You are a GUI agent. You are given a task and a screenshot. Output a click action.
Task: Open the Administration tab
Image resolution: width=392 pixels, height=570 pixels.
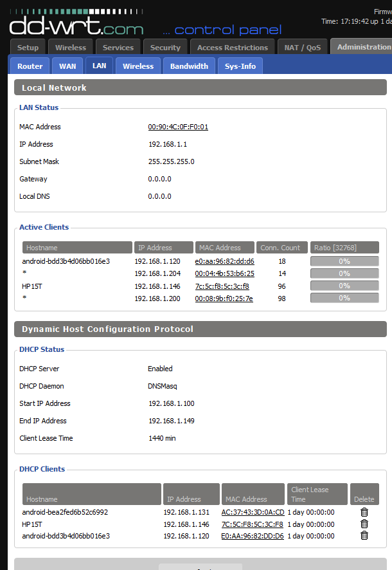[362, 47]
